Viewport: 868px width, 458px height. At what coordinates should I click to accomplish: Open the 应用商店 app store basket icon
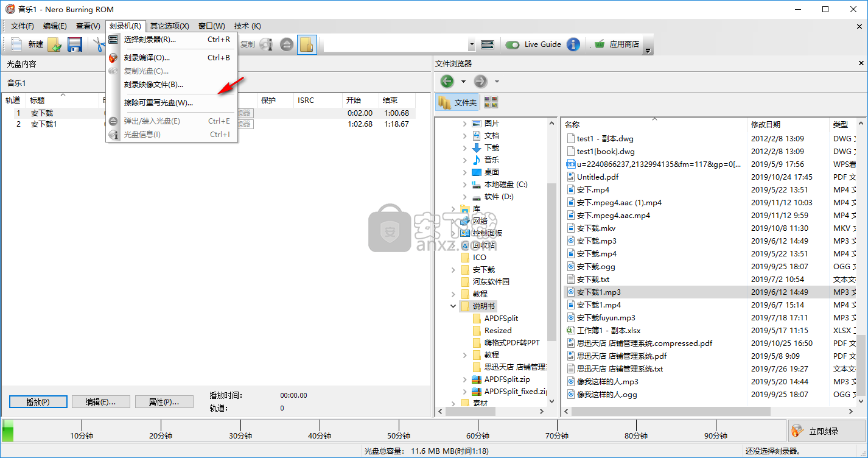tap(600, 44)
